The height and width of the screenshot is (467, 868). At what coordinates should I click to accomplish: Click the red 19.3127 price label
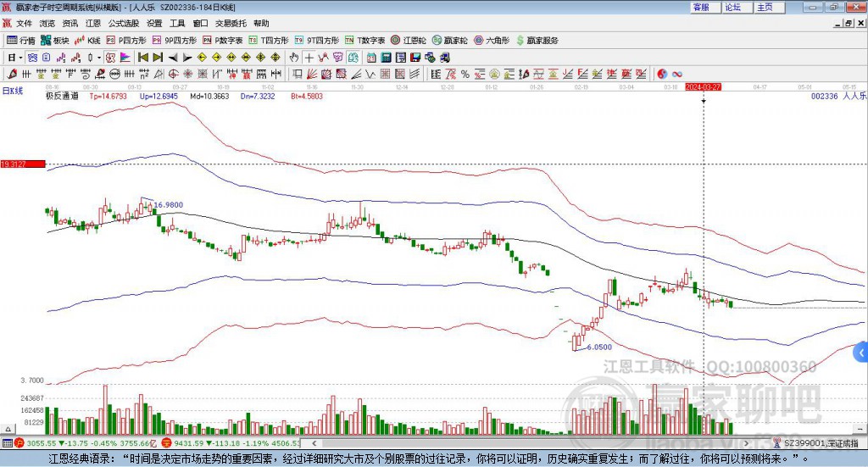pyautogui.click(x=23, y=164)
